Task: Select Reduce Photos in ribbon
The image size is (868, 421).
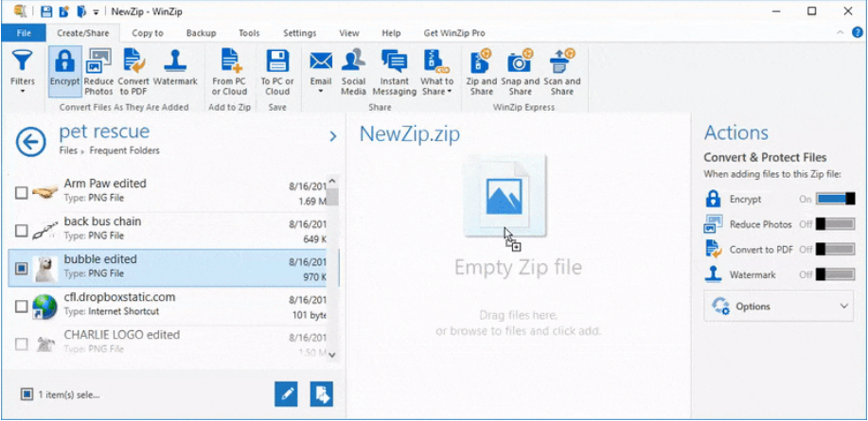Action: coord(98,71)
